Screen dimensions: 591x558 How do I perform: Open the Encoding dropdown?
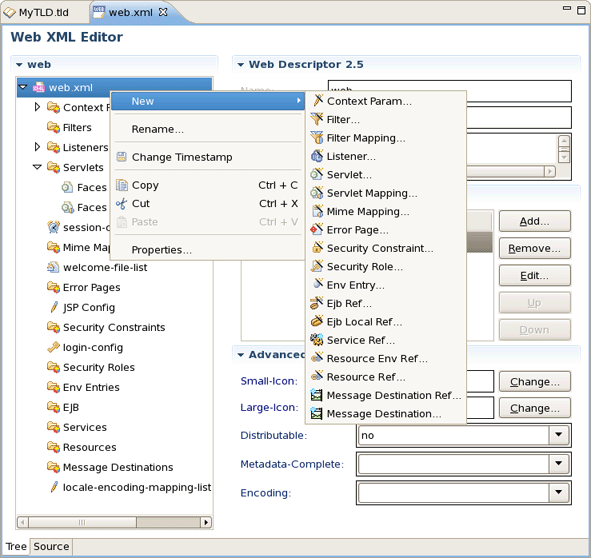[559, 492]
